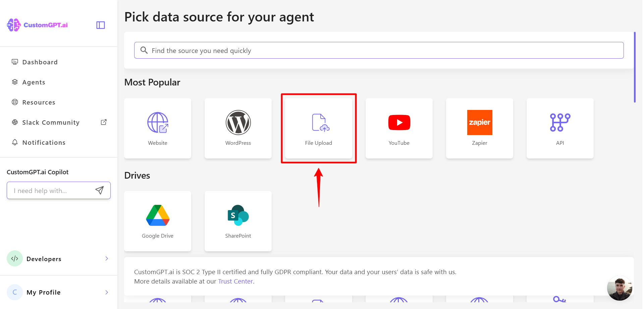
Task: Click the CustomGPT.ai brand name
Action: (x=46, y=25)
